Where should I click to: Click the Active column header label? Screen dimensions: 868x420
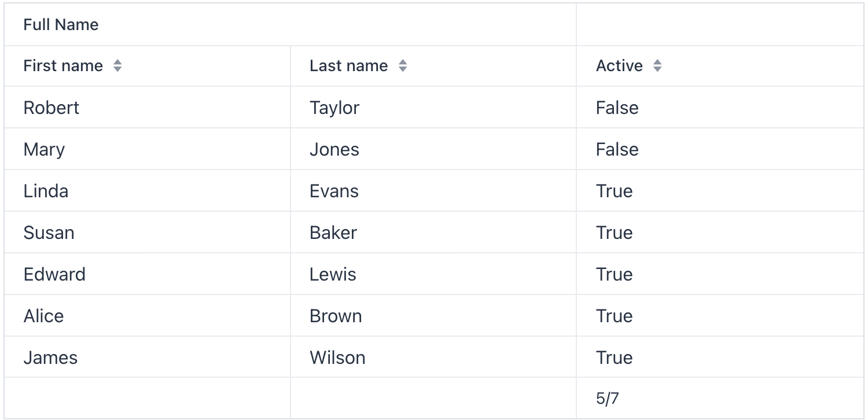620,66
